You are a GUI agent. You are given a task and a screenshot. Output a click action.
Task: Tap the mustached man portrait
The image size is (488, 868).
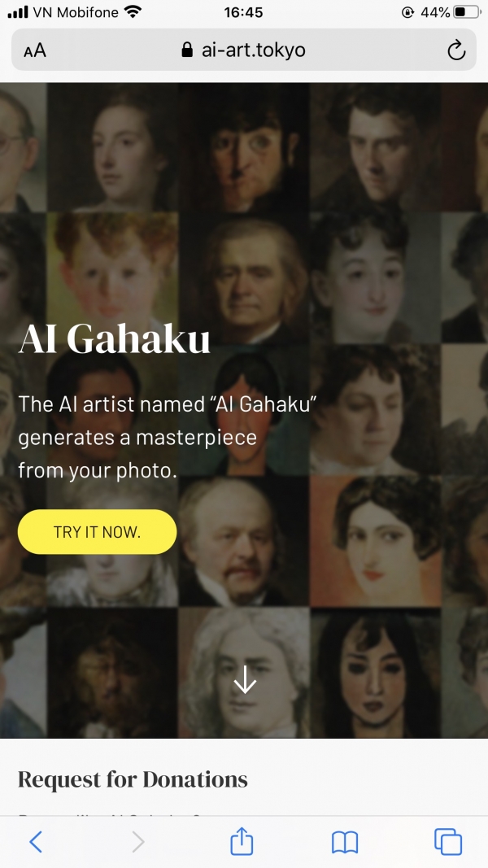coord(244,541)
